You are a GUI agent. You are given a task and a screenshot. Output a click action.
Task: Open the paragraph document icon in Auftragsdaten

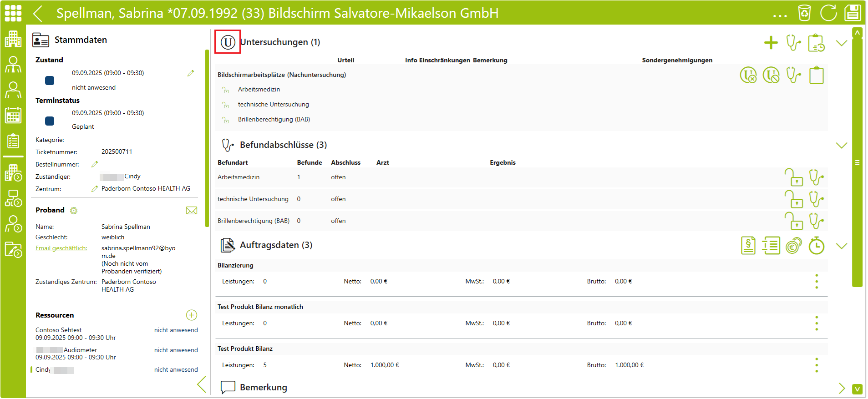pos(748,246)
